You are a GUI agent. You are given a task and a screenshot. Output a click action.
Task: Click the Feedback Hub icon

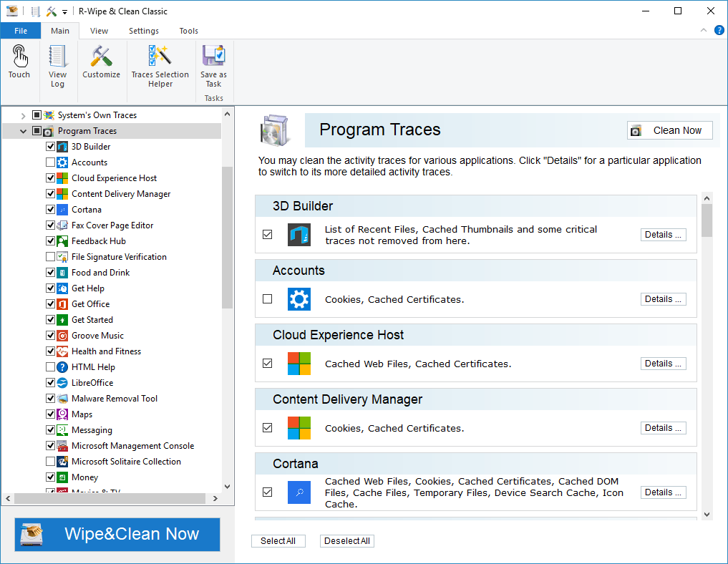pyautogui.click(x=62, y=241)
